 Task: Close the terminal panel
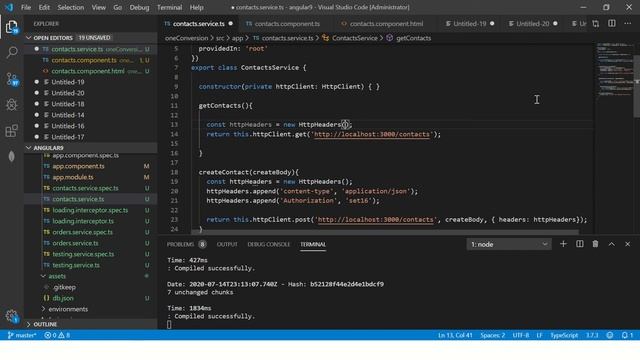coord(627,244)
